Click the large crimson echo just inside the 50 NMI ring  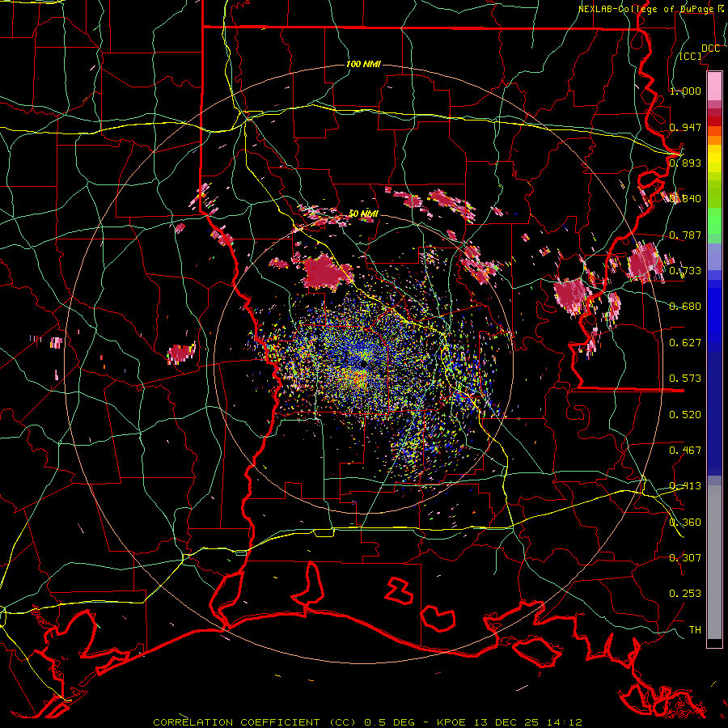[x=327, y=272]
